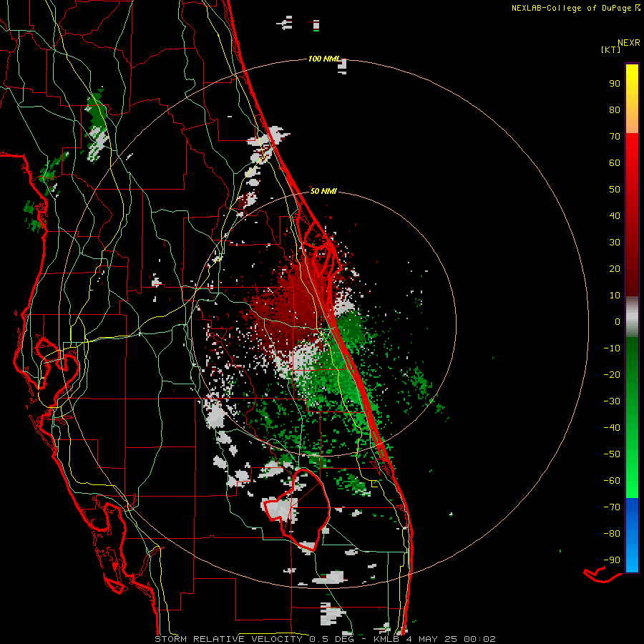Click the -10 knot label on the legend
This screenshot has width=644, height=644.
(612, 348)
